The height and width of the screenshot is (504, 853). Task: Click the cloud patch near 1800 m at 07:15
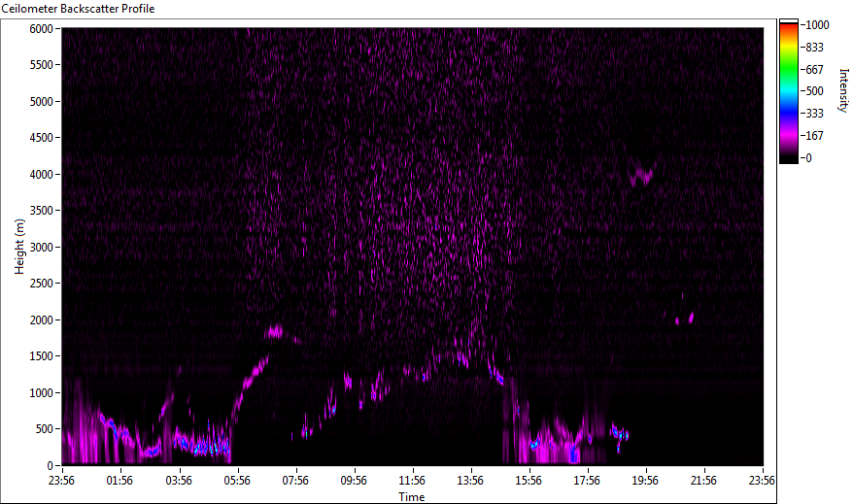point(275,331)
